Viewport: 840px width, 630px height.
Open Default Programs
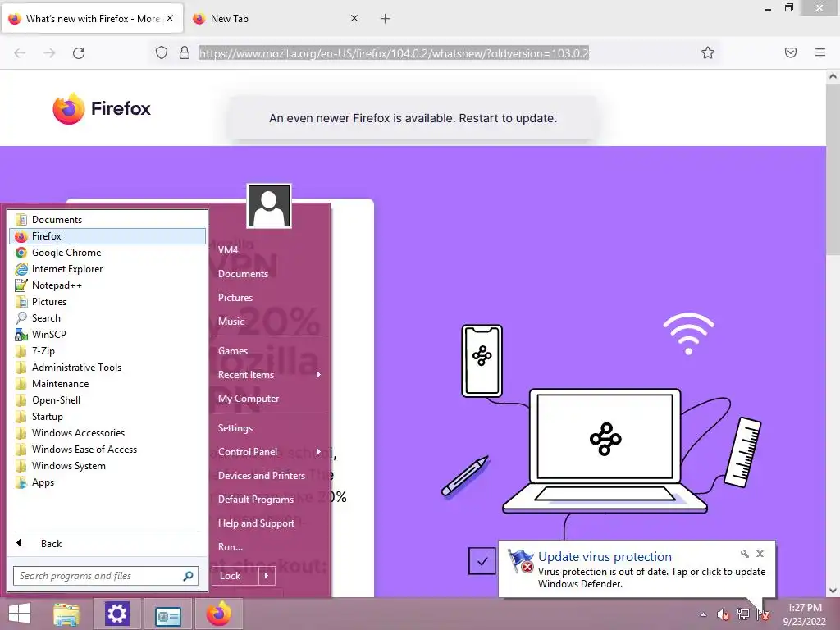click(269, 500)
